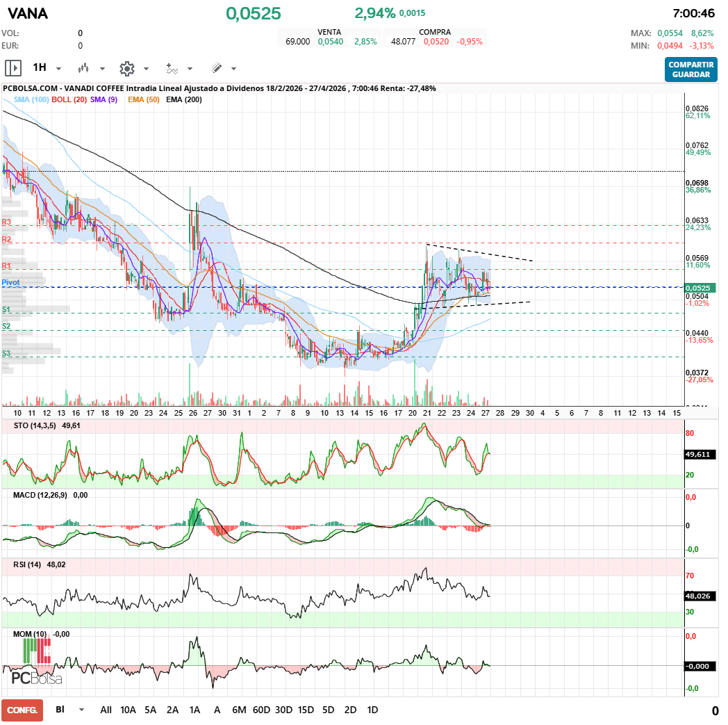Toggle the SMA (100) indicator label
Image resolution: width=728 pixels, height=725 pixels.
coord(31,100)
